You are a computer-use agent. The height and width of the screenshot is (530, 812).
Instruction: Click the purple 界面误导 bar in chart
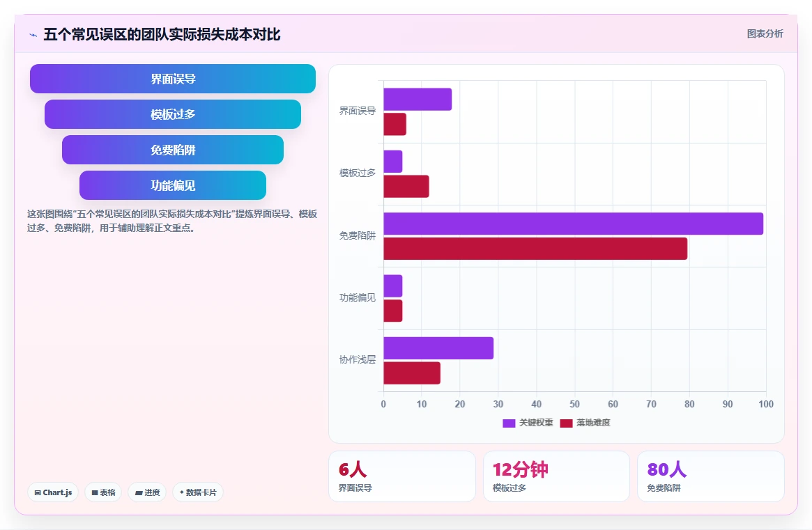(x=418, y=100)
